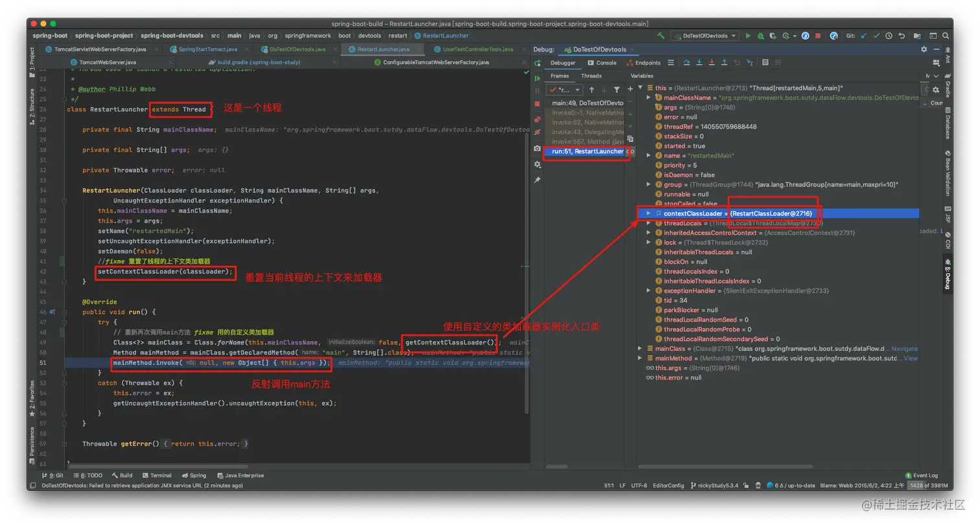Viewport: 980px width, 526px height.
Task: Click the Navigate link next to mainClass
Action: point(905,348)
